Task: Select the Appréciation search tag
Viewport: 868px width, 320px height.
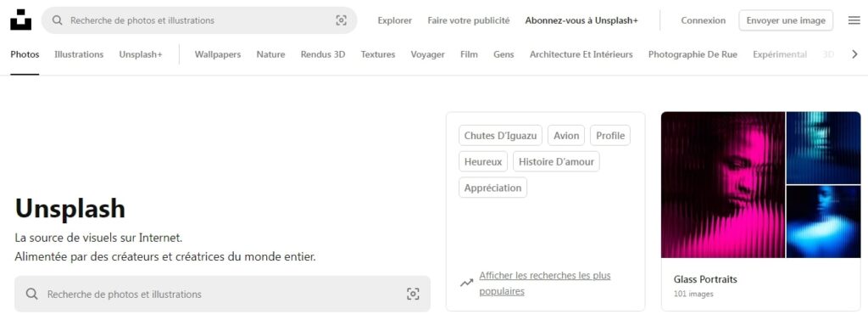Action: pyautogui.click(x=492, y=188)
